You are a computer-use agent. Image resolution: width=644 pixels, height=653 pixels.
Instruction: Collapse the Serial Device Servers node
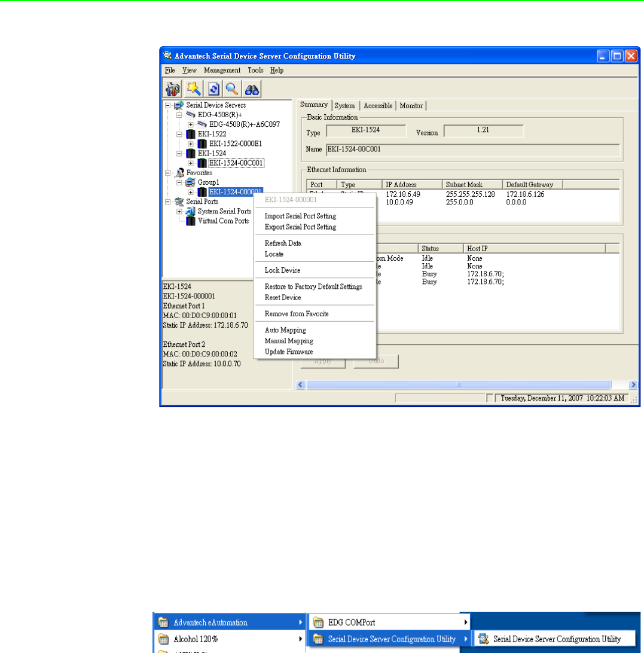pyautogui.click(x=168, y=105)
